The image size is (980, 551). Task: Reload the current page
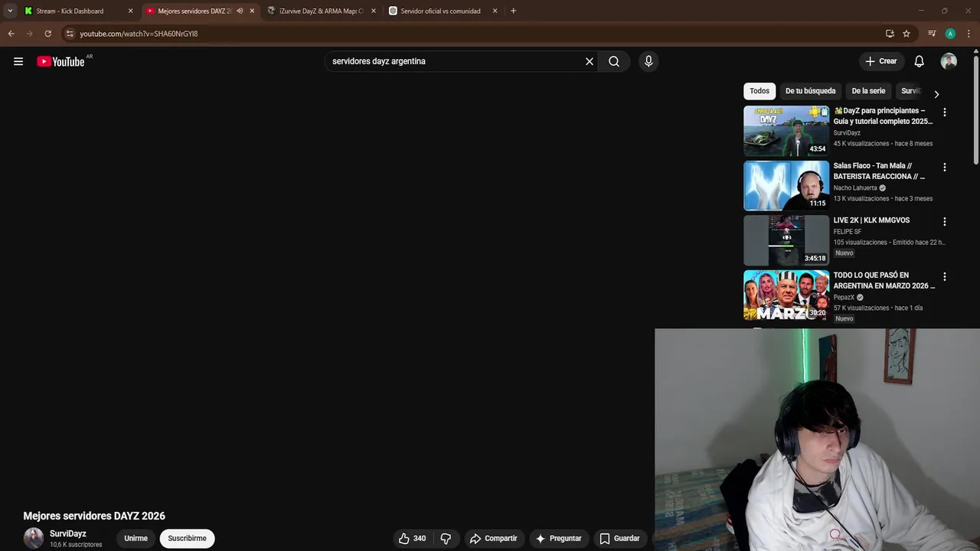47,34
